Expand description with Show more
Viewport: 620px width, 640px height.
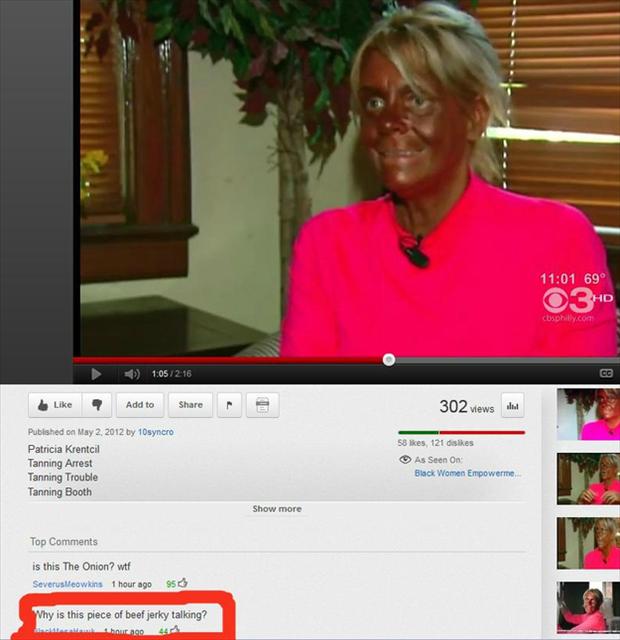click(277, 509)
